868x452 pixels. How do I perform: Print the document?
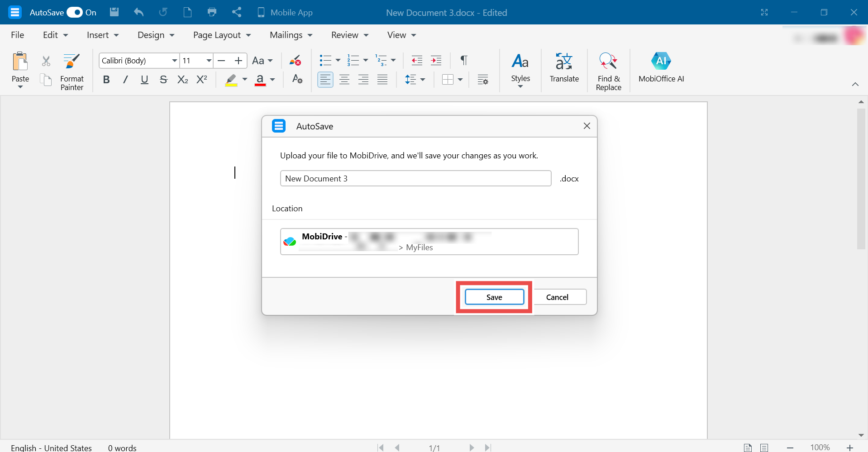tap(212, 12)
